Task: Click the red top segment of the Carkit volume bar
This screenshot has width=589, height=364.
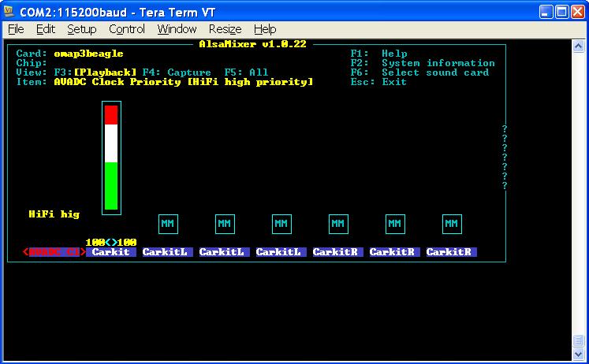Action: click(x=111, y=115)
